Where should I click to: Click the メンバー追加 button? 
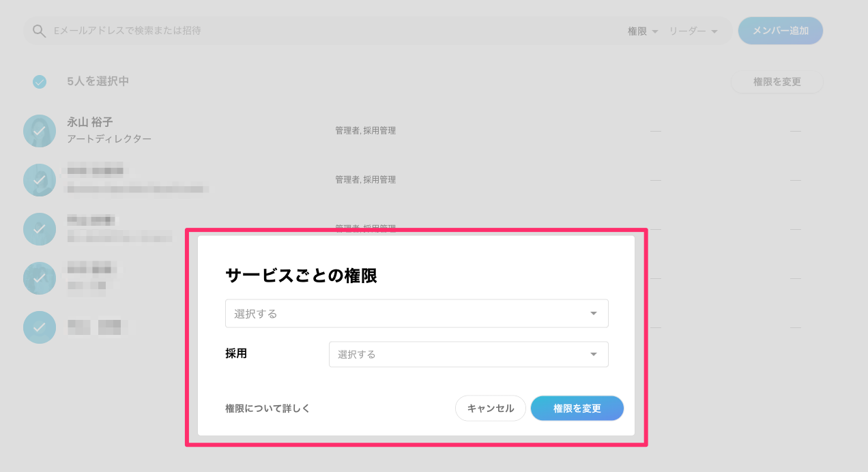click(x=781, y=31)
